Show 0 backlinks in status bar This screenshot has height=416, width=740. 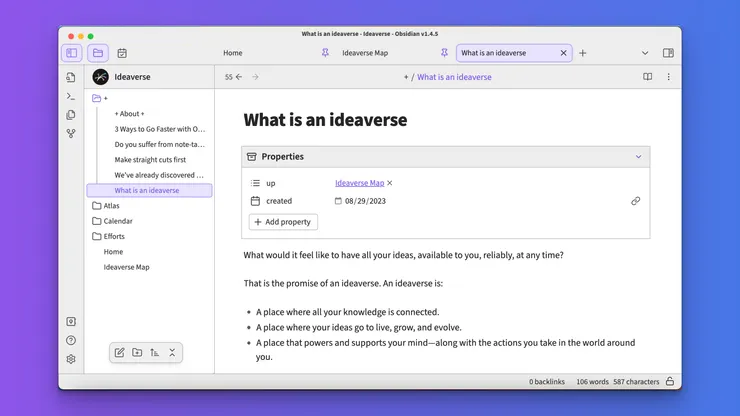(547, 382)
